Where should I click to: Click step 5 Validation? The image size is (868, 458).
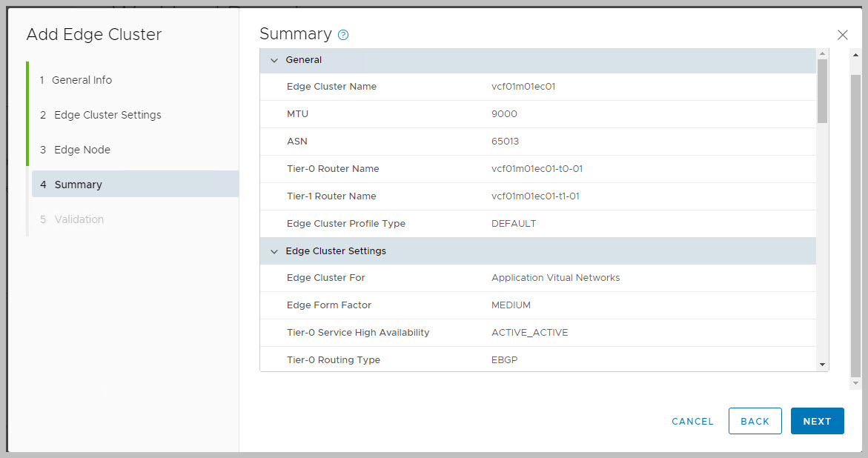79,219
